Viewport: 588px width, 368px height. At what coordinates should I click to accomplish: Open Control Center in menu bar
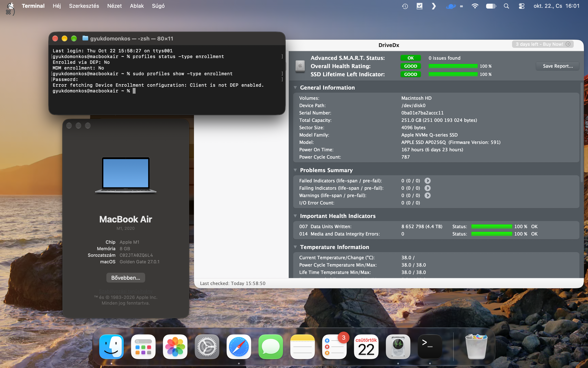point(521,6)
